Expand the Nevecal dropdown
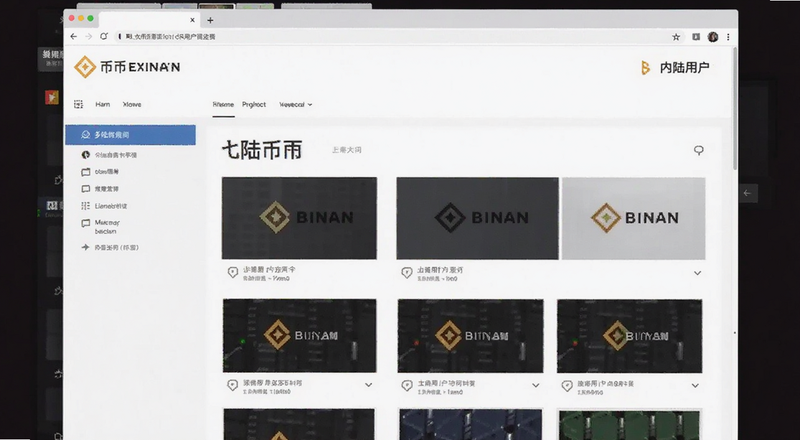The height and width of the screenshot is (440, 800). (x=295, y=105)
